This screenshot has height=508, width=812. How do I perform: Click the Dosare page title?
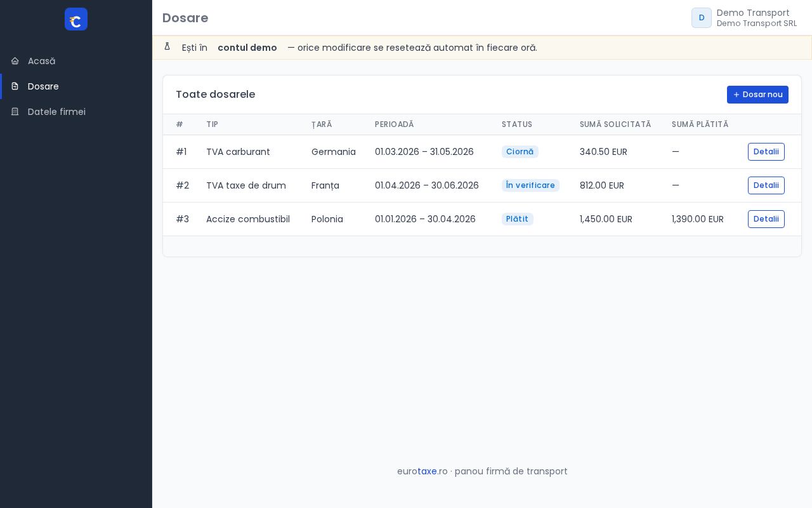click(x=185, y=18)
